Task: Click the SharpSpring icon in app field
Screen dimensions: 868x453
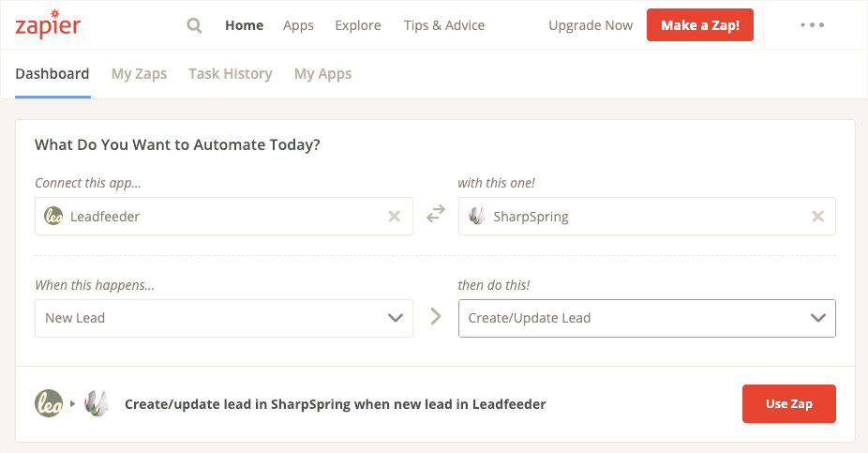Action: click(476, 216)
